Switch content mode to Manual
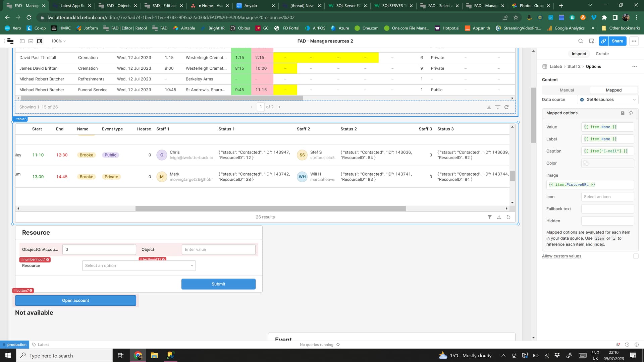The image size is (644, 362). (567, 90)
